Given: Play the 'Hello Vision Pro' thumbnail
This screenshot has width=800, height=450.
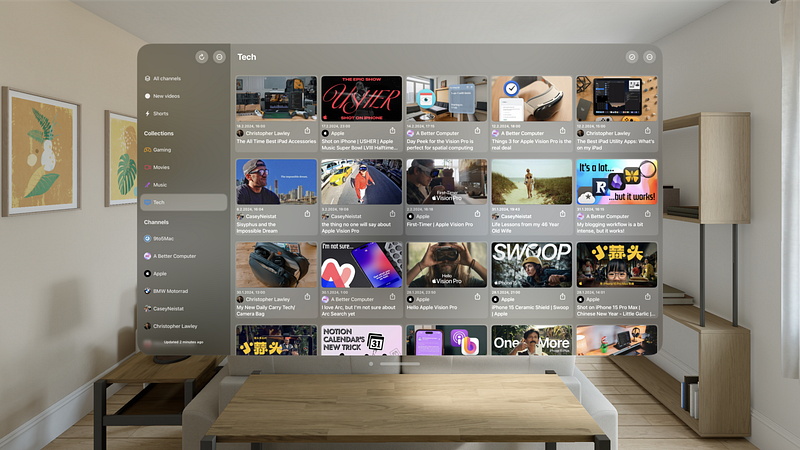Looking at the screenshot, I should (446, 265).
